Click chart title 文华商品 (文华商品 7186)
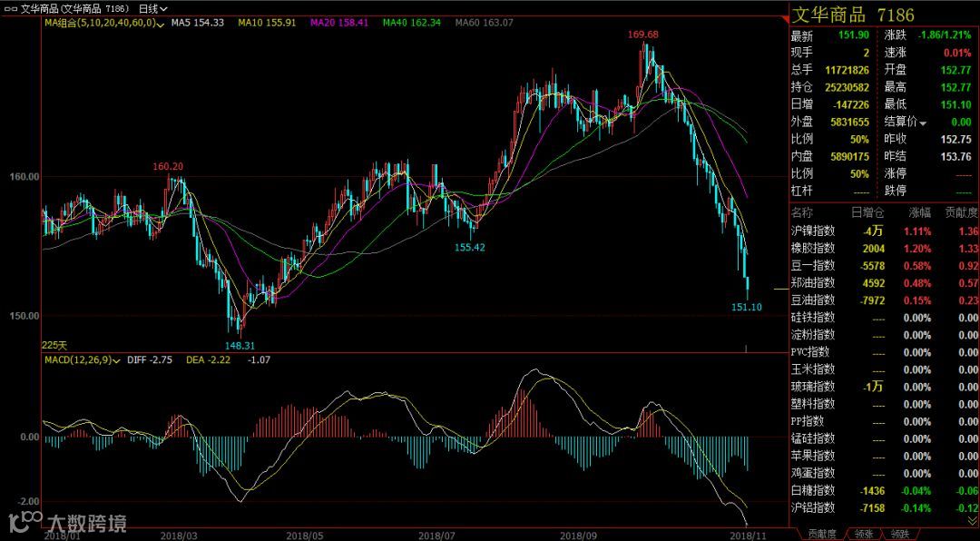This screenshot has width=980, height=541. pyautogui.click(x=75, y=9)
